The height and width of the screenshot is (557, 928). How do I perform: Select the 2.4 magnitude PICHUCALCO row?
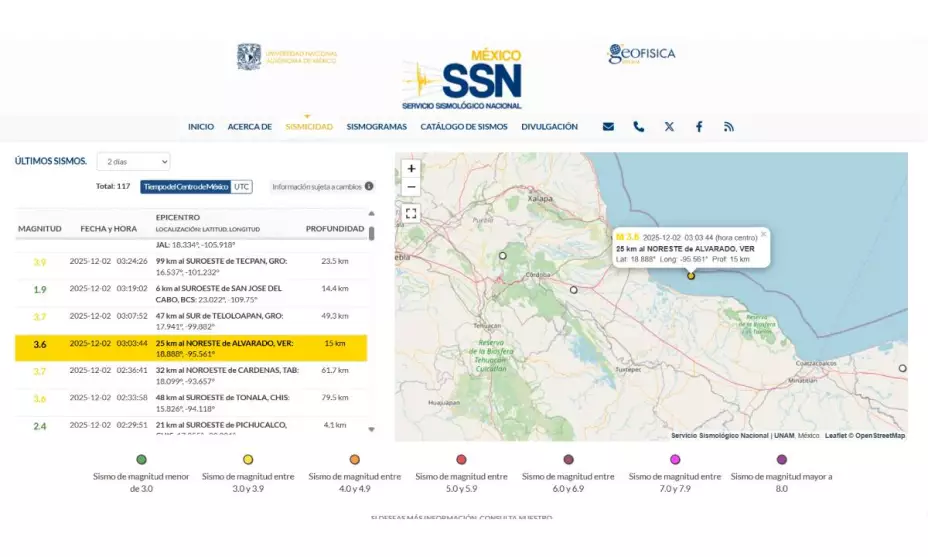[191, 426]
